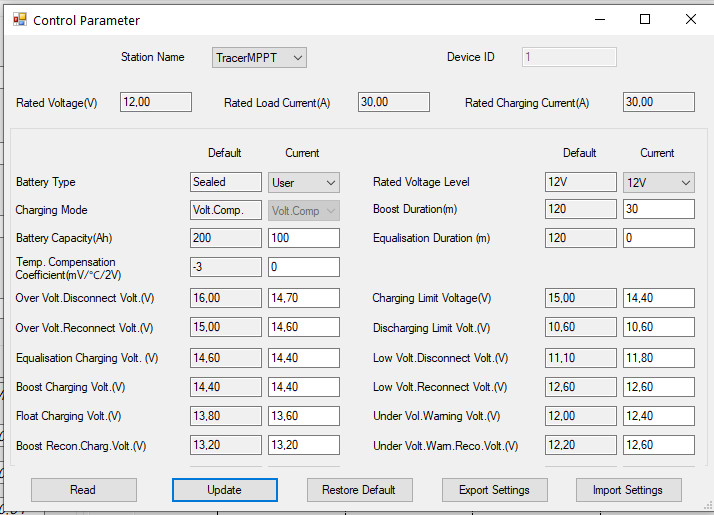Expand the Battery Type User dropdown

point(304,183)
